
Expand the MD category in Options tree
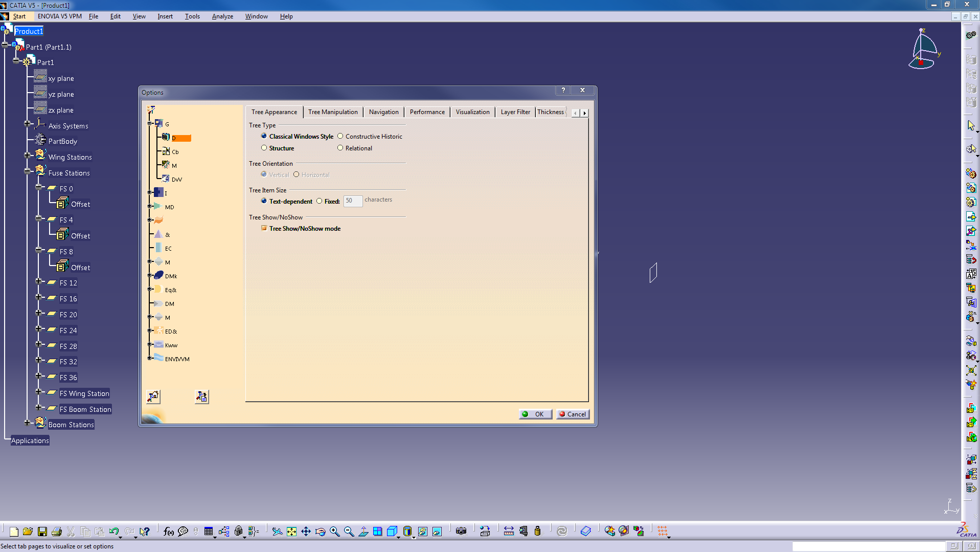point(150,207)
